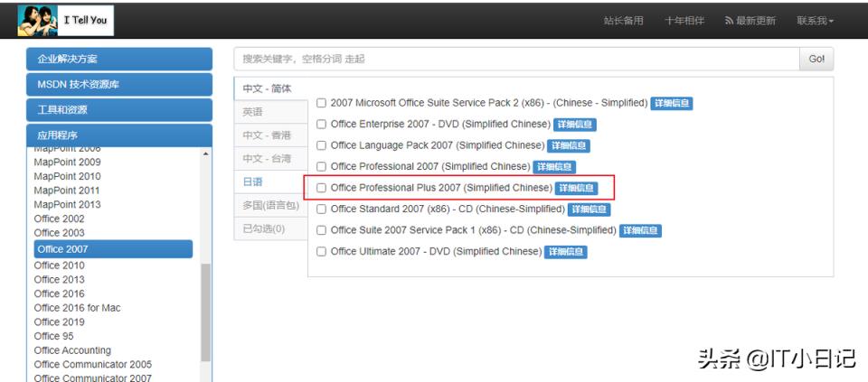
Task: Select MapPoint 2010 in the list
Action: [x=67, y=176]
